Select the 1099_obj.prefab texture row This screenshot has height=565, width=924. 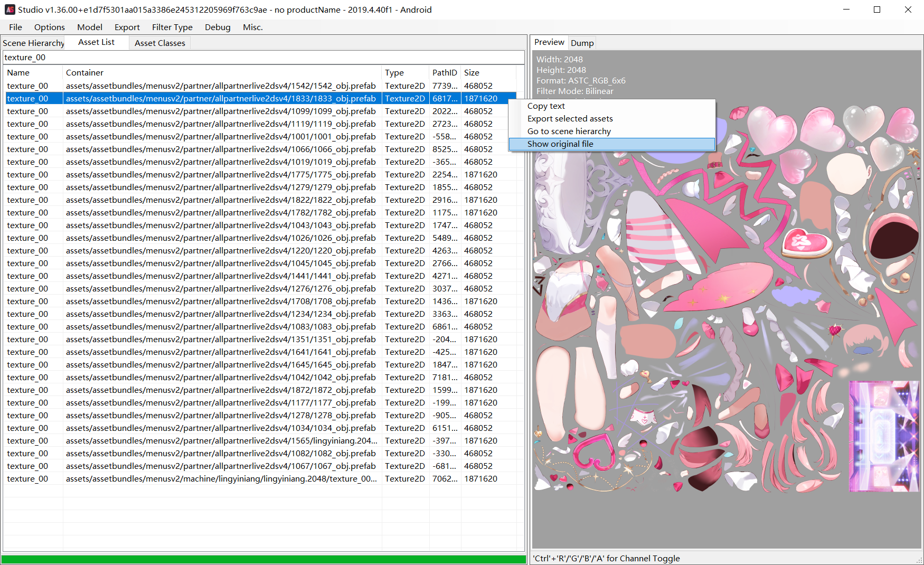(260, 111)
